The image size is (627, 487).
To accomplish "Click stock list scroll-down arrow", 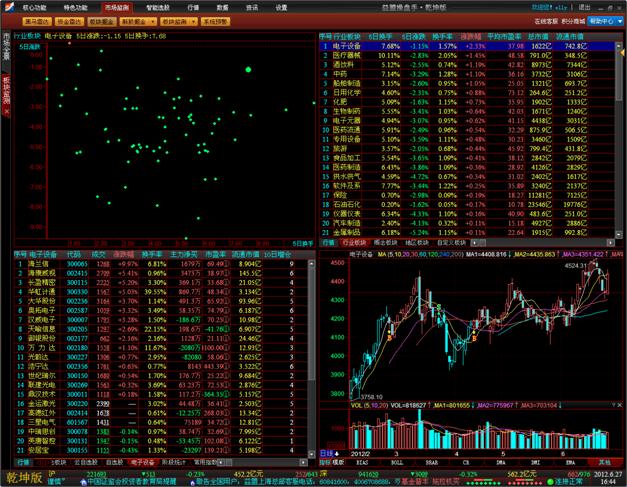I will [x=312, y=454].
